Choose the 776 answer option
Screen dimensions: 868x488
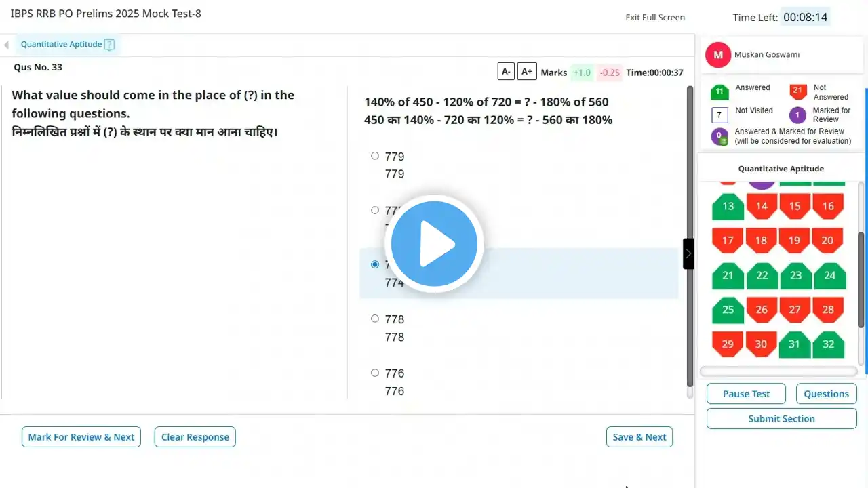[375, 373]
